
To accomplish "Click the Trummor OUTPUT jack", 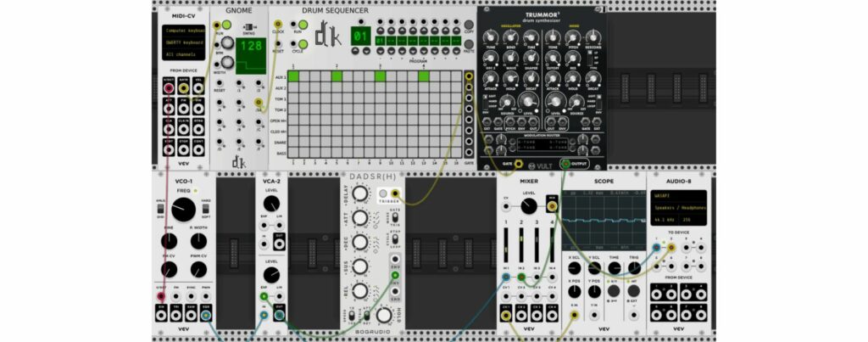I will (565, 165).
